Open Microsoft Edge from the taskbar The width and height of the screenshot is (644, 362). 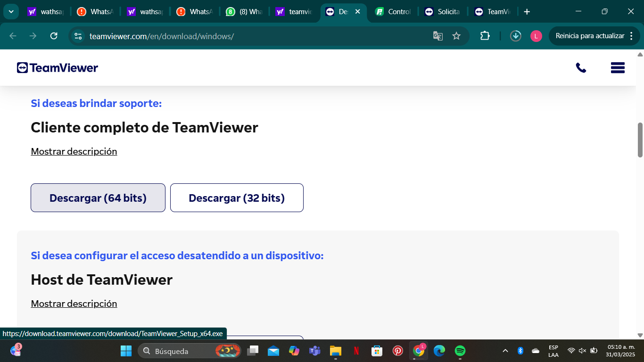point(439,351)
